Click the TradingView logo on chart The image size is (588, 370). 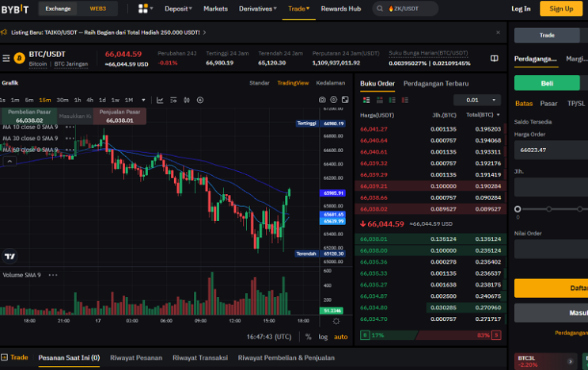pyautogui.click(x=9, y=256)
